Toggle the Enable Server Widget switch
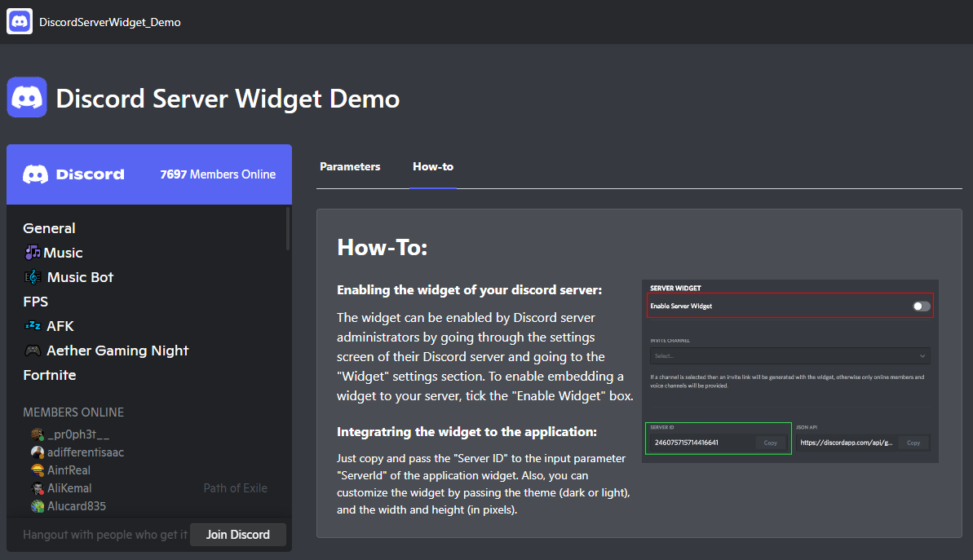Screen dimensions: 973x560 coord(922,306)
